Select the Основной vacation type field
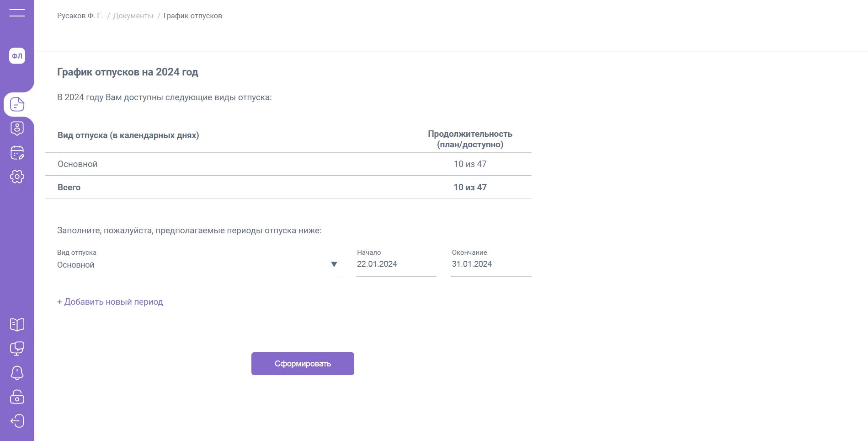The width and height of the screenshot is (868, 441). pyautogui.click(x=192, y=265)
